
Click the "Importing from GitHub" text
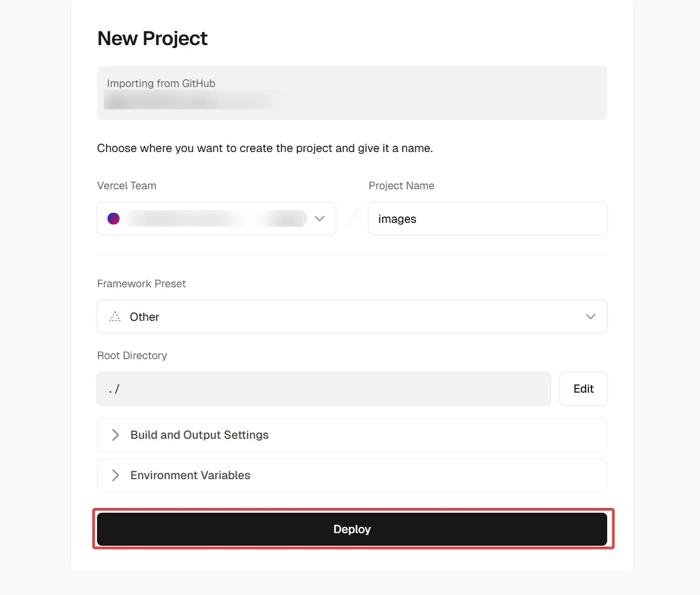click(x=161, y=83)
